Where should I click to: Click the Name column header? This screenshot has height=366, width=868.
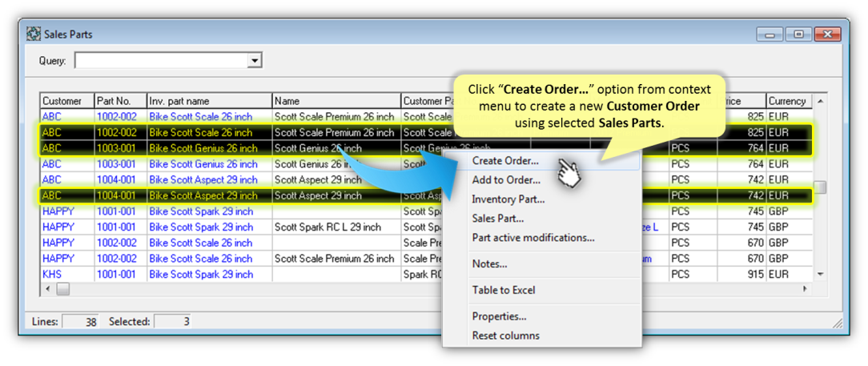tap(336, 101)
